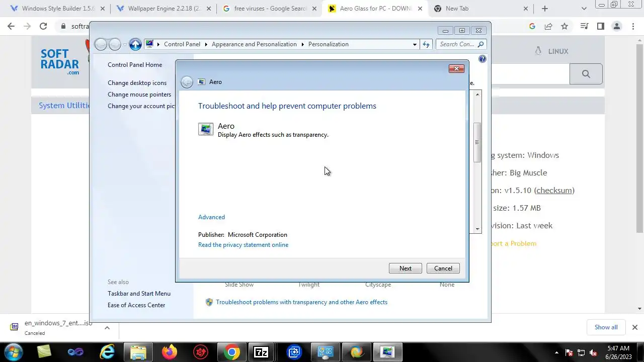
Task: Click the taskbar clock date
Action: (618, 352)
